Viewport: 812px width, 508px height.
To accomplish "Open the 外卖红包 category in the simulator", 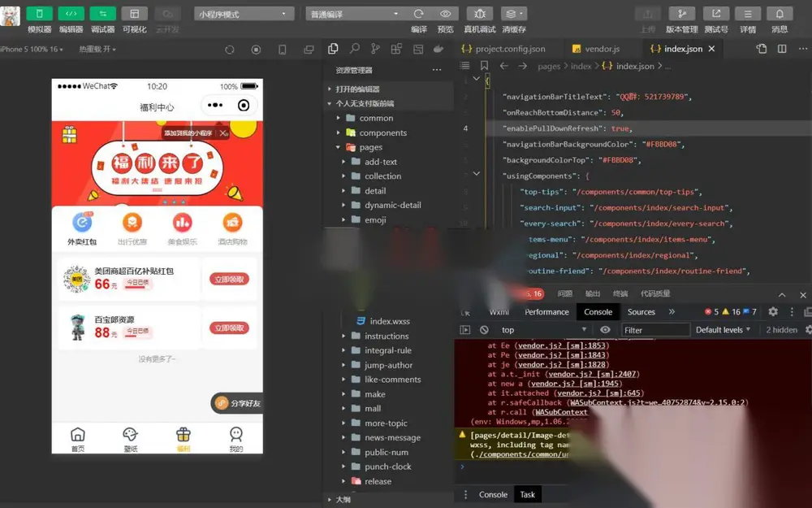I will [82, 228].
